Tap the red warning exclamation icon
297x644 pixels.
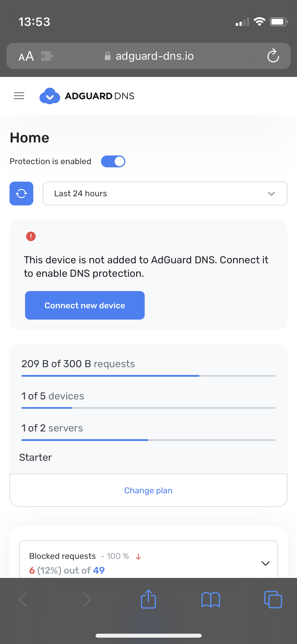pyautogui.click(x=31, y=236)
